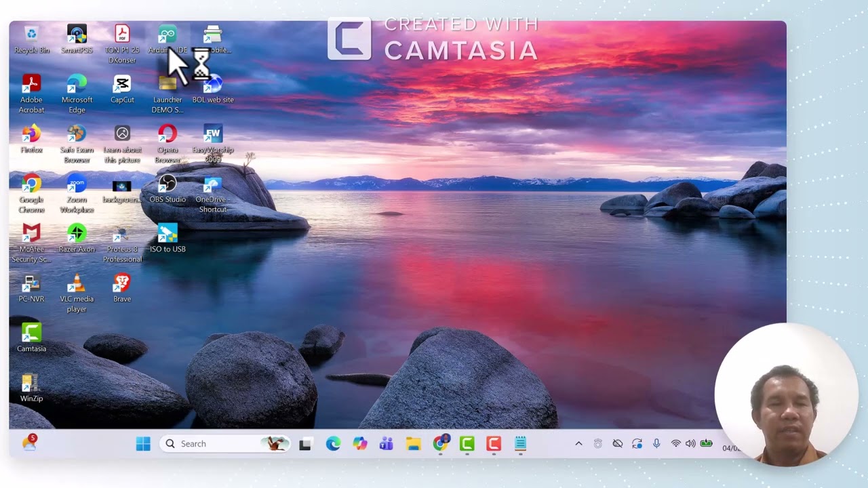Launch the SmartPSS shortcut
This screenshot has height=488, width=868.
pos(77,39)
